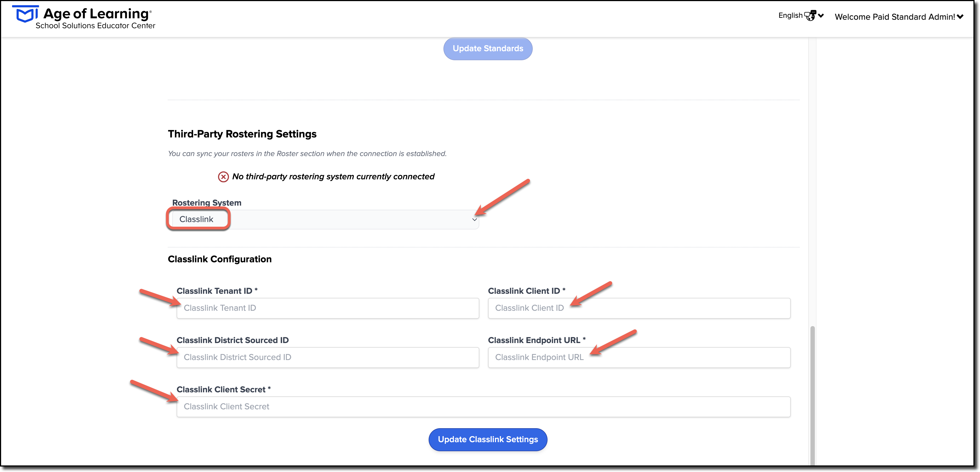
Task: Click the School Solutions Educator Center text
Action: [96, 26]
